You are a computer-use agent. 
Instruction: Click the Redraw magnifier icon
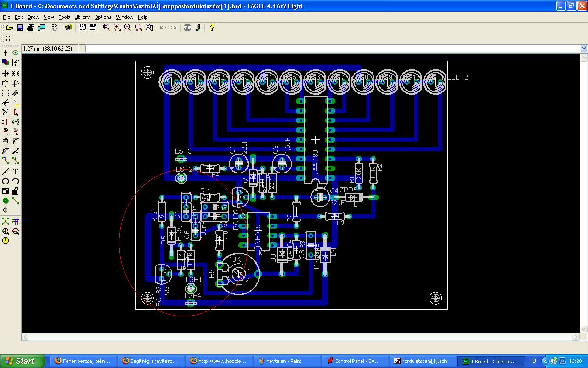pos(139,28)
